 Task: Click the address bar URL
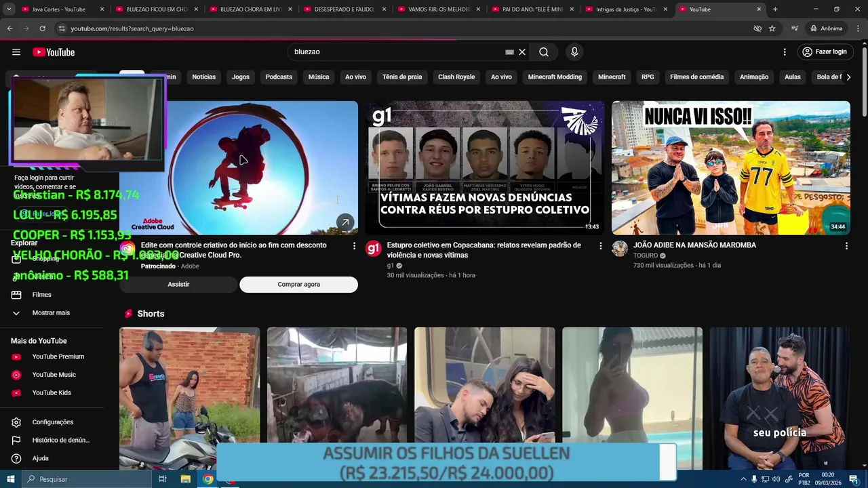pos(132,28)
